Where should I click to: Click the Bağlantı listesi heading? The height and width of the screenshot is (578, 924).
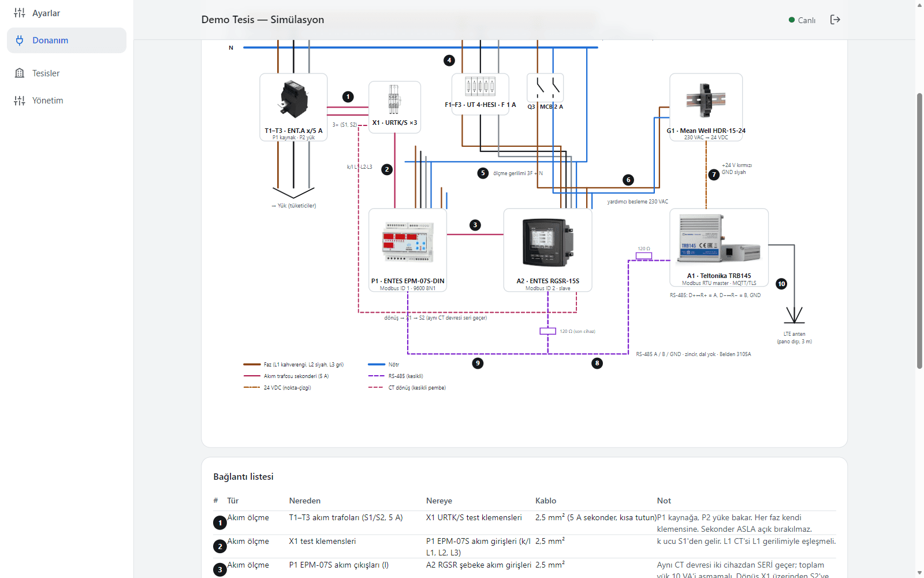(x=243, y=477)
